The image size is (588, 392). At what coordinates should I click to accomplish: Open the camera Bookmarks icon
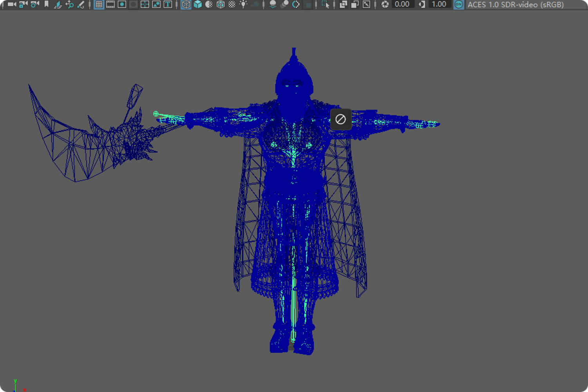[47, 4]
